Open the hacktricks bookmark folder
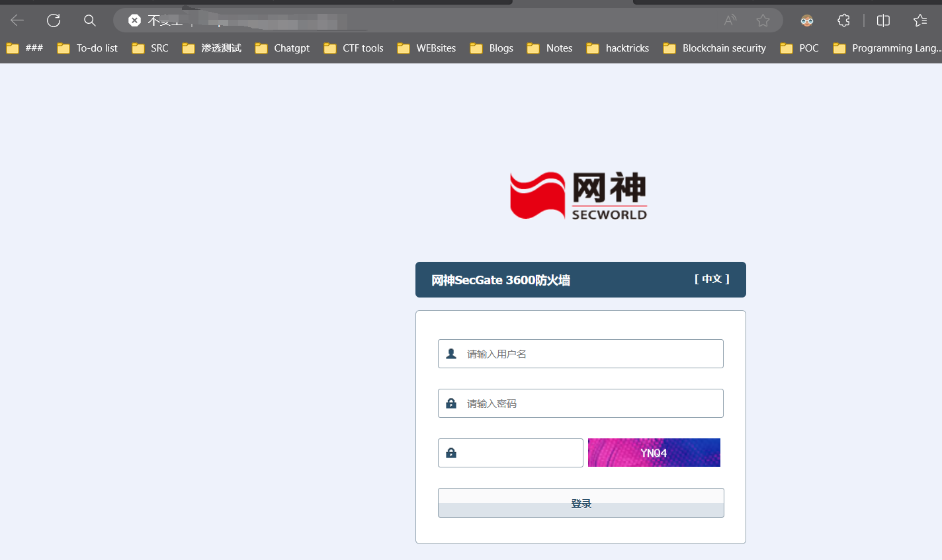This screenshot has width=942, height=560. point(618,48)
